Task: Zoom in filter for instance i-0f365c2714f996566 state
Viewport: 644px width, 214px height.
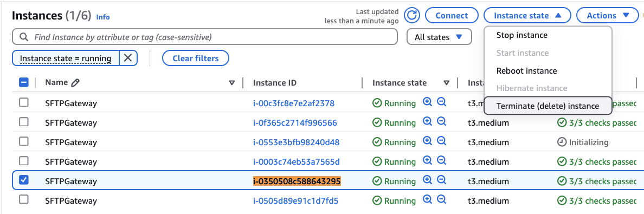Action: [x=428, y=122]
